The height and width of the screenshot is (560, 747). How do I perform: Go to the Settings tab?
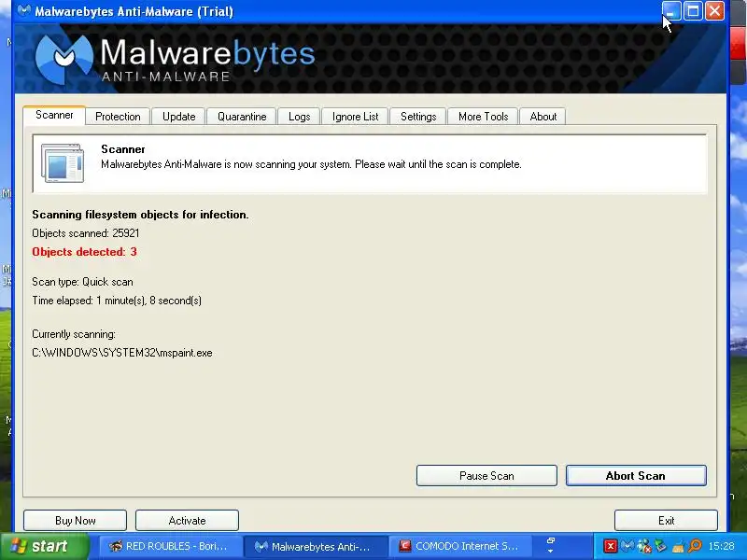tap(418, 117)
